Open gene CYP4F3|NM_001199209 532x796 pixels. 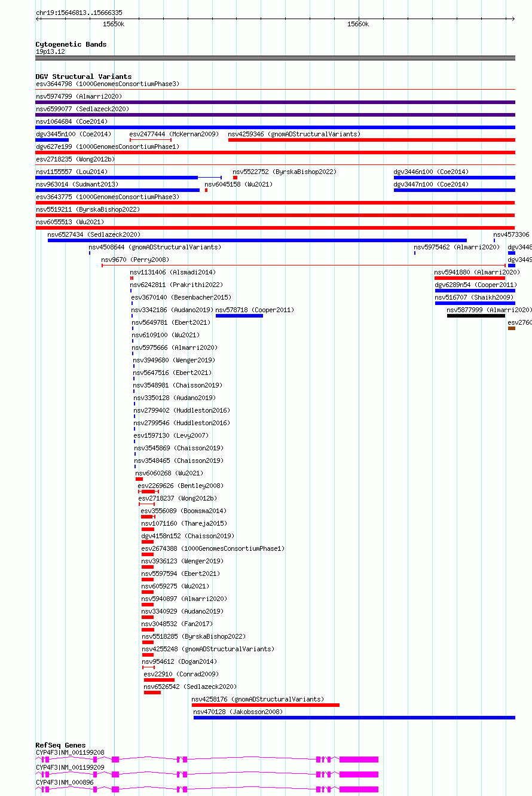click(207, 774)
